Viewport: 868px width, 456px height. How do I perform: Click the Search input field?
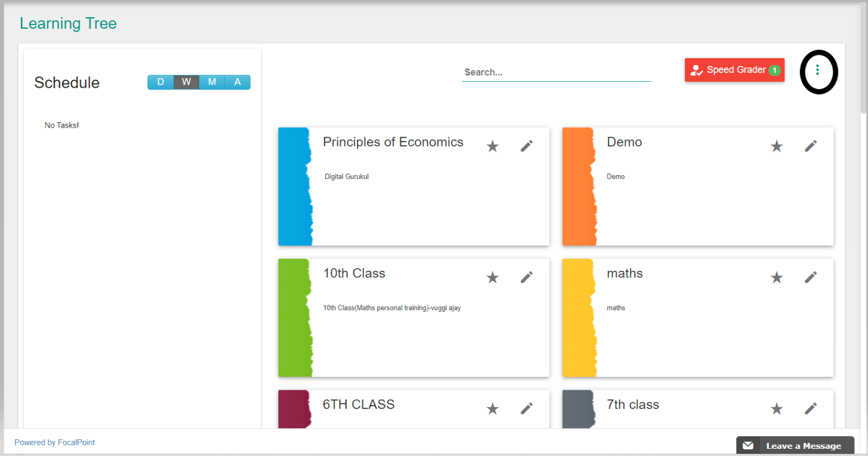tap(556, 72)
